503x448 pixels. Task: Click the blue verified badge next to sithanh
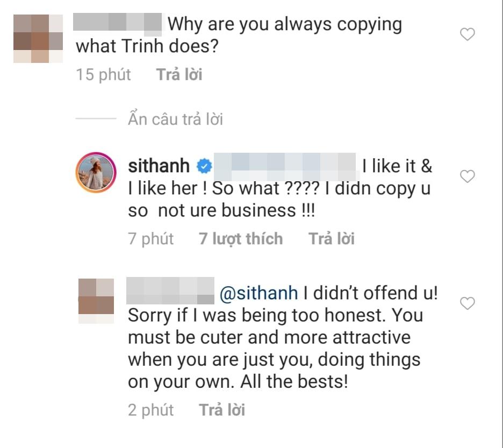204,167
